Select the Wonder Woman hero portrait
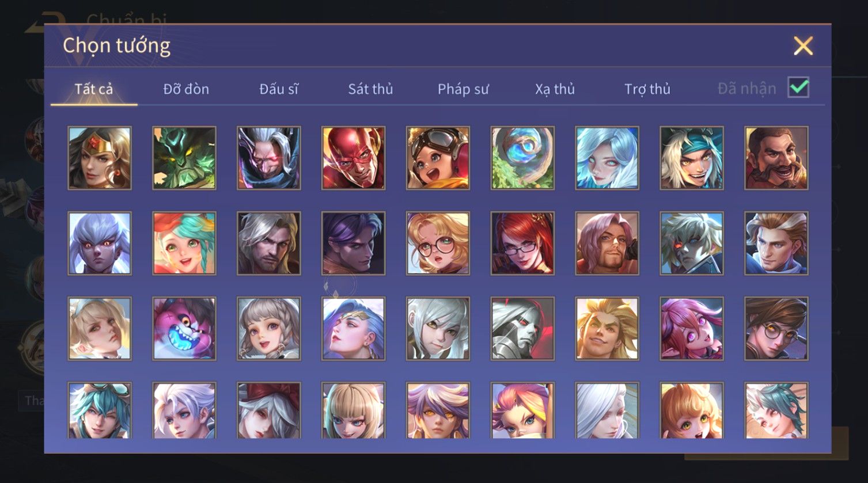868x483 pixels. tap(100, 158)
